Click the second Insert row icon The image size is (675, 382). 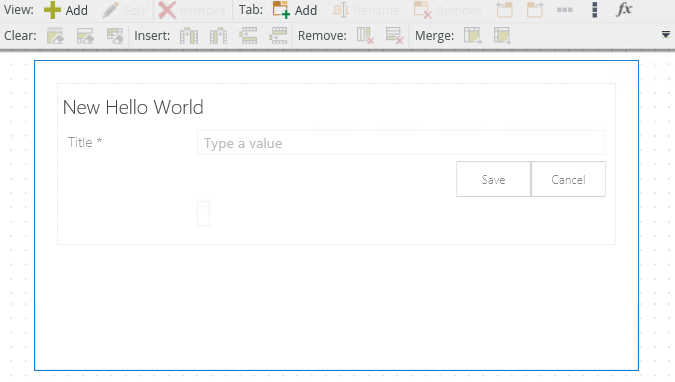[279, 36]
